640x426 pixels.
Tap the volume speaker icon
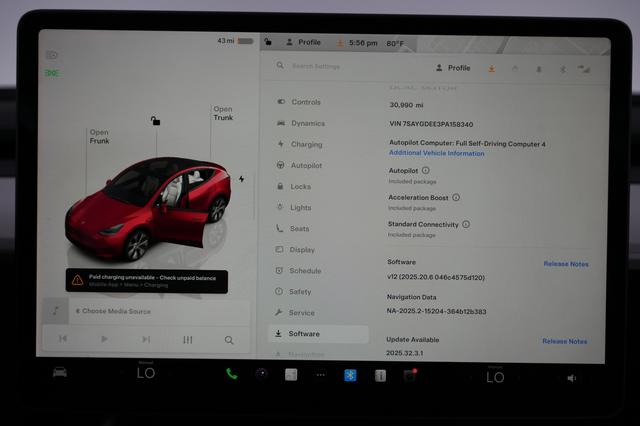click(x=572, y=378)
